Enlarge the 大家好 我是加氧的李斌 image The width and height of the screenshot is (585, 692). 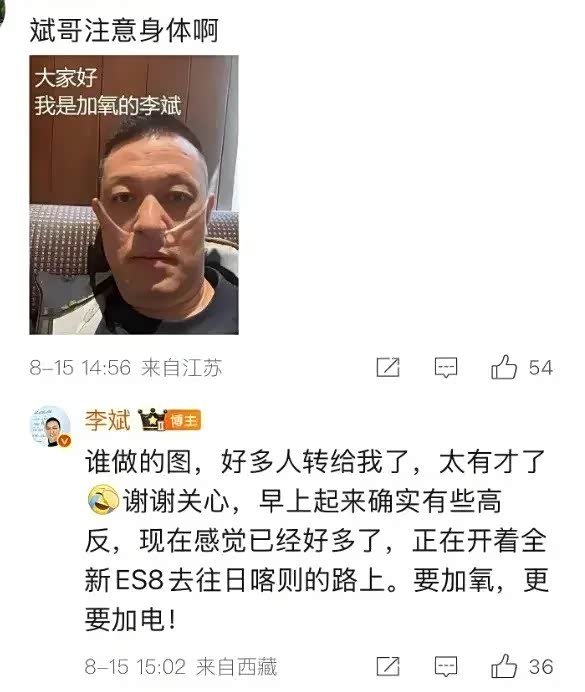tap(134, 195)
